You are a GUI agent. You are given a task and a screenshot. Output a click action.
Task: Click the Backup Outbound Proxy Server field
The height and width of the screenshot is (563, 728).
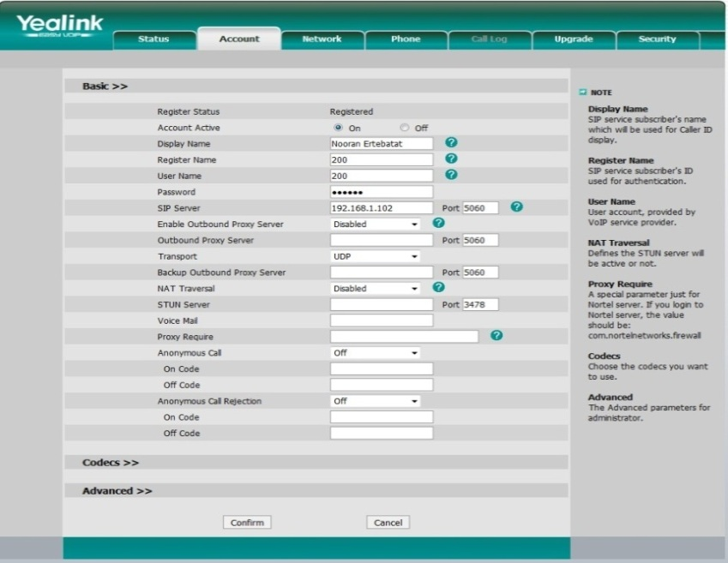tap(382, 273)
